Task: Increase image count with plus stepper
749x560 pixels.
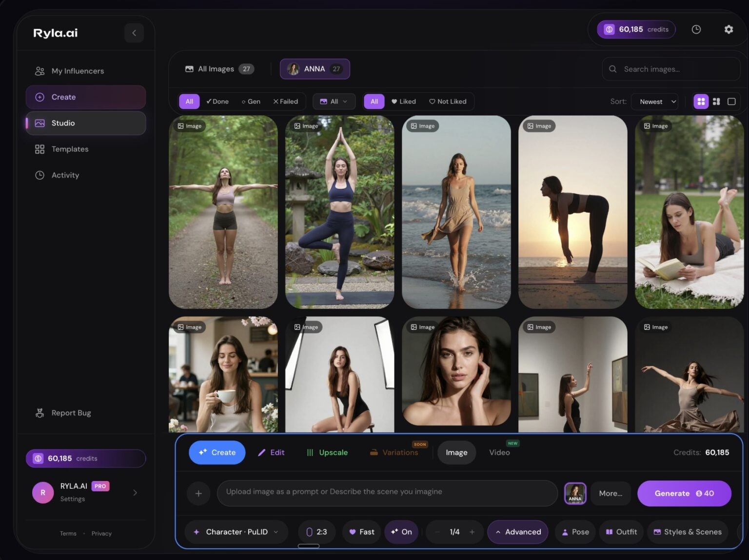Action: click(472, 532)
